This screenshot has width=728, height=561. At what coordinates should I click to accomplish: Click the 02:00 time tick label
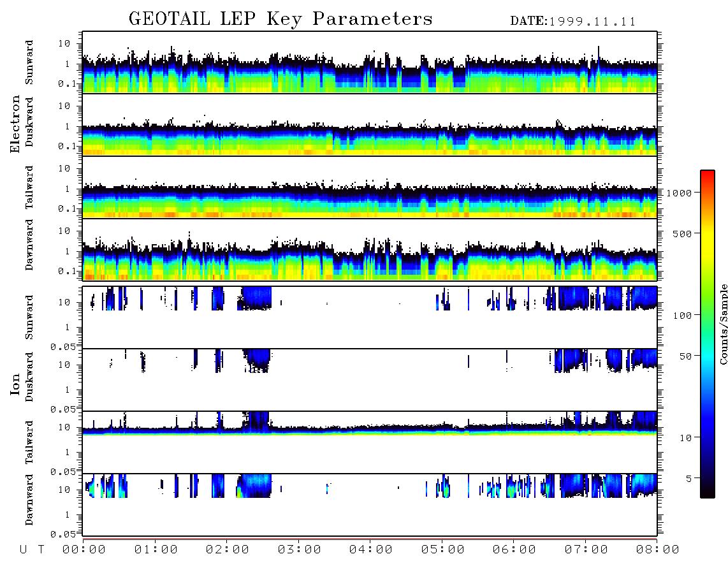point(228,550)
